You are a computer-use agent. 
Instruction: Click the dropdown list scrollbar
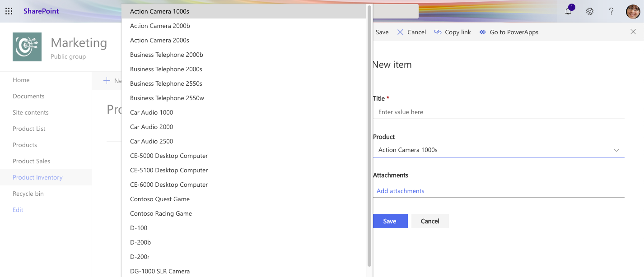(369, 135)
